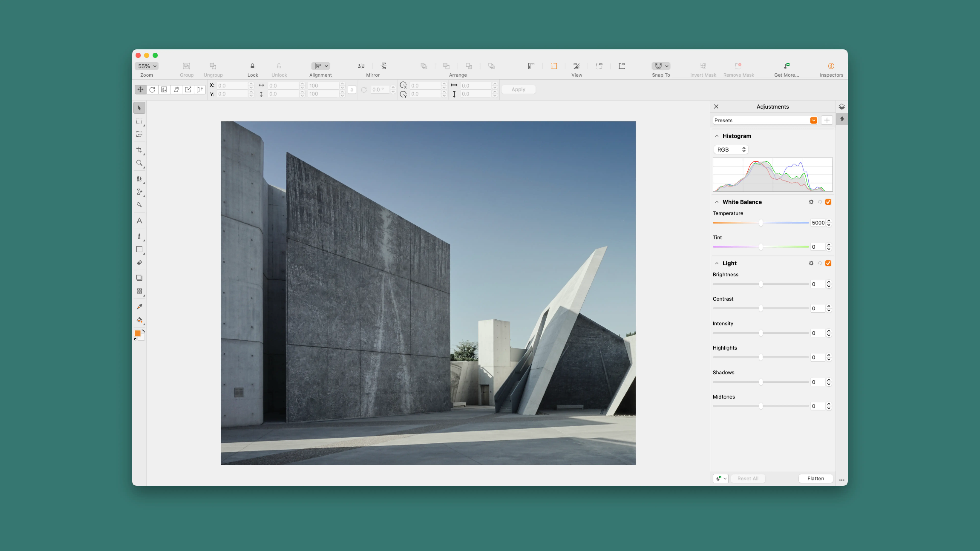The width and height of the screenshot is (980, 551).
Task: Select the rectangular marquee selection tool
Action: point(139,121)
